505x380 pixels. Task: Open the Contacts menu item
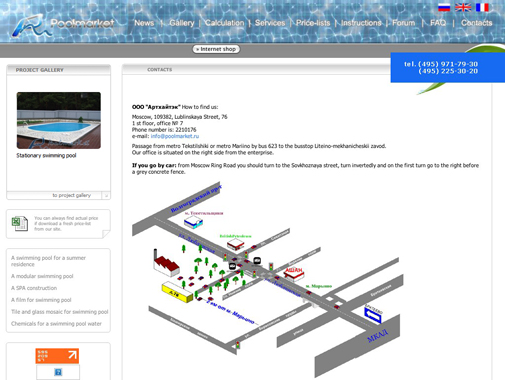coord(477,23)
